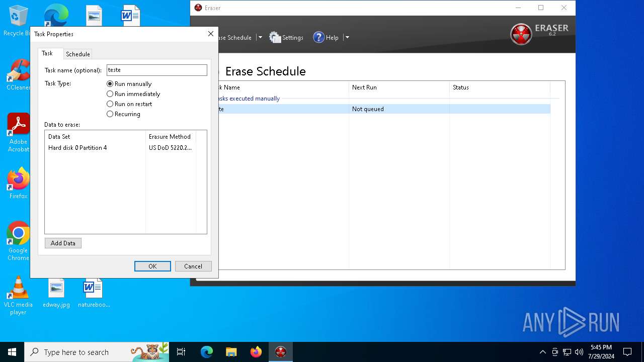644x362 pixels.
Task: Open the Firefox desktop shortcut
Action: pos(18,184)
